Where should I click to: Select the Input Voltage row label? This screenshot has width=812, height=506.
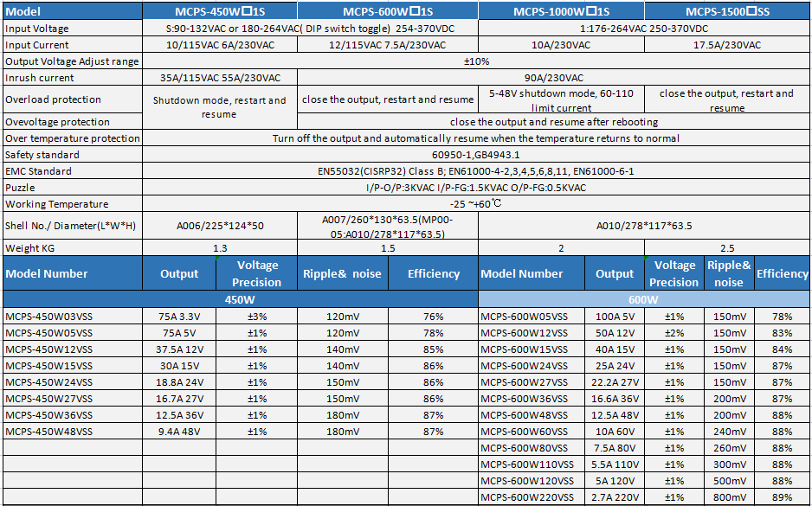71,29
